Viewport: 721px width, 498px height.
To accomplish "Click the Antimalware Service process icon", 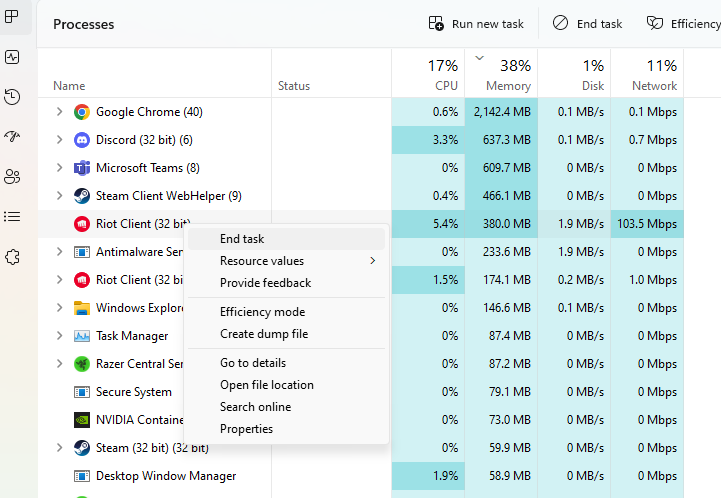I will [x=82, y=252].
